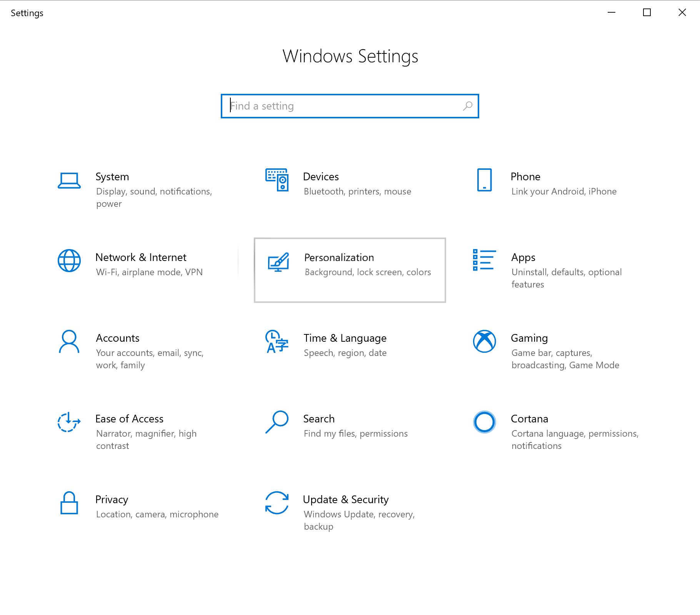Close the Settings window
Viewport: 700px width, 615px height.
click(x=682, y=13)
